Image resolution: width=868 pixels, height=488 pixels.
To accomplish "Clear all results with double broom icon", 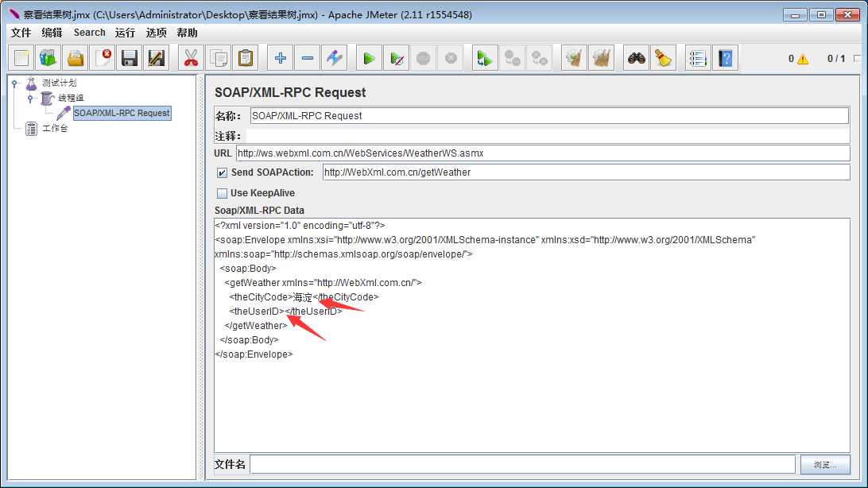I will tap(601, 57).
